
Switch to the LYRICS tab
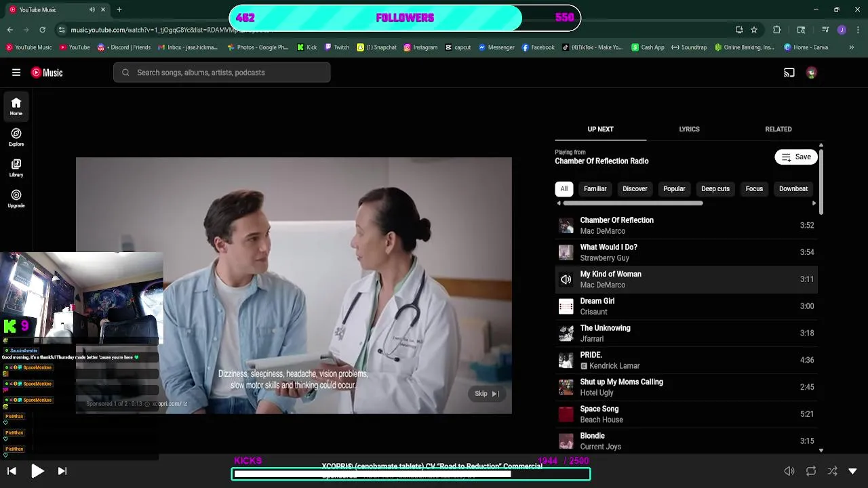coord(689,129)
